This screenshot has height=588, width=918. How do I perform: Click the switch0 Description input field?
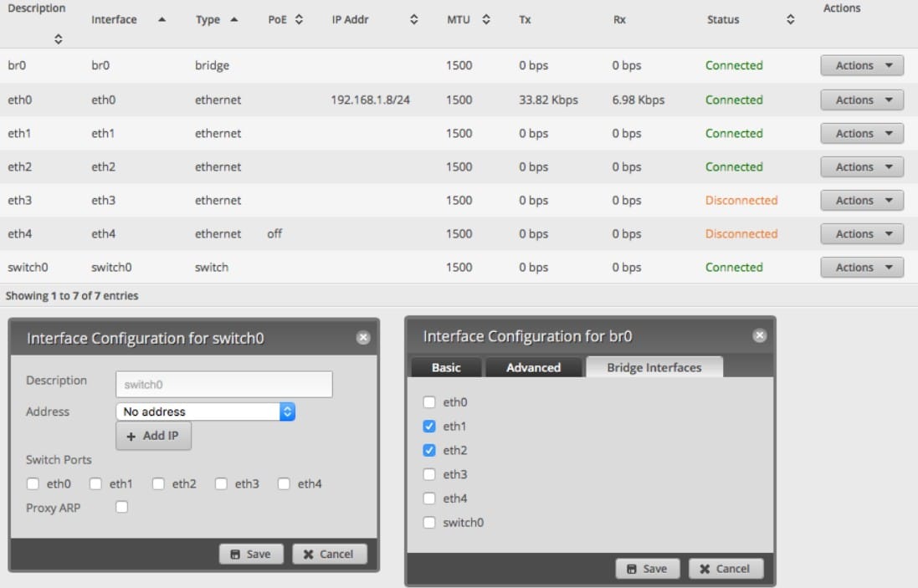223,385
